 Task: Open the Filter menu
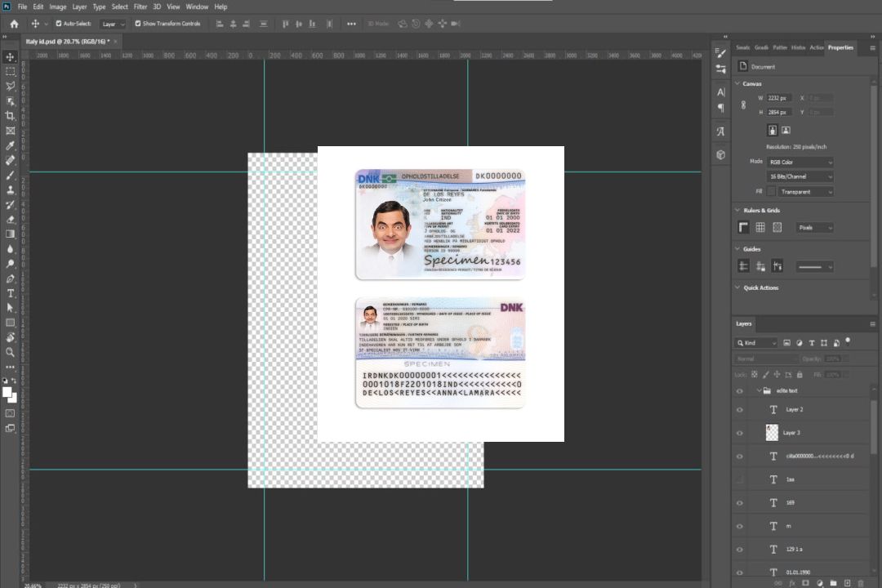click(140, 7)
